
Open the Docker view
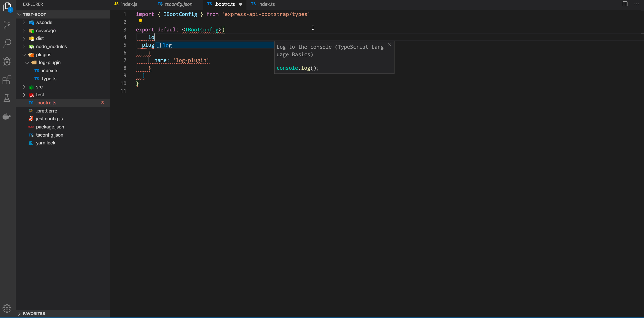(7, 116)
